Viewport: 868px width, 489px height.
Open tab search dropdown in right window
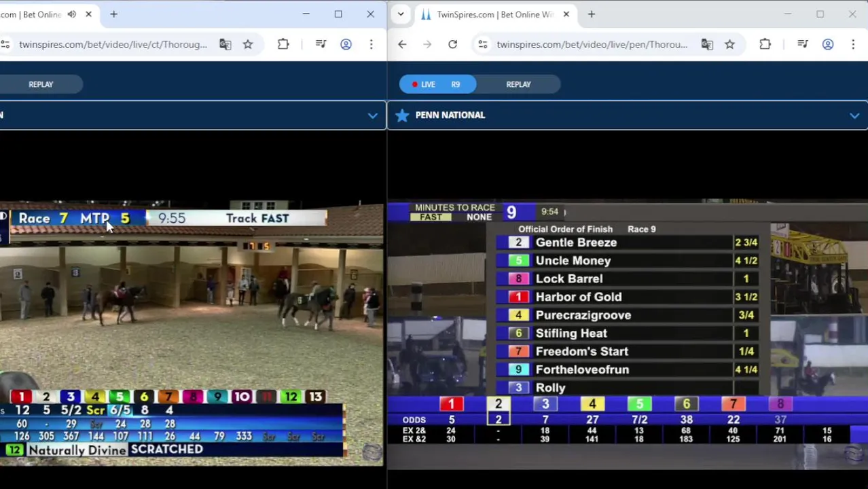[401, 14]
